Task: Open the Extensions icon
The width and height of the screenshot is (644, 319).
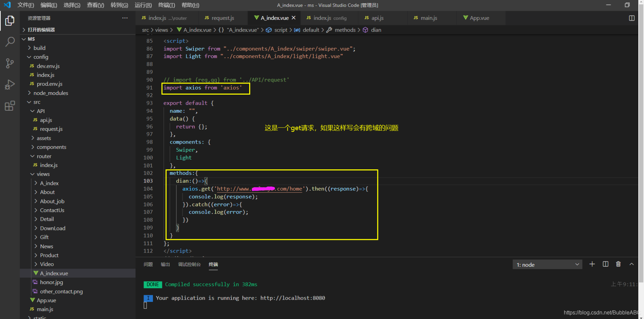Action: click(10, 106)
